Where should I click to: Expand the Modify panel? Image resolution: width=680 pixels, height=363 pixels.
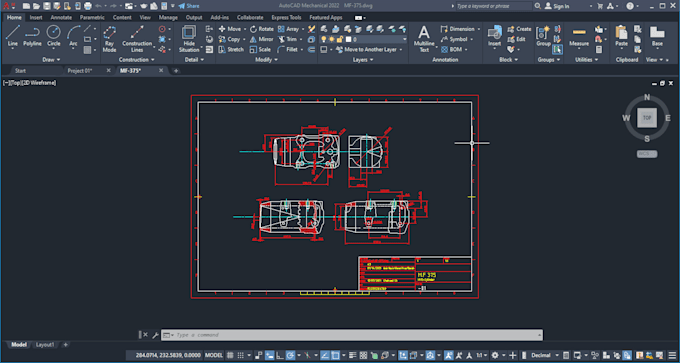pos(266,59)
